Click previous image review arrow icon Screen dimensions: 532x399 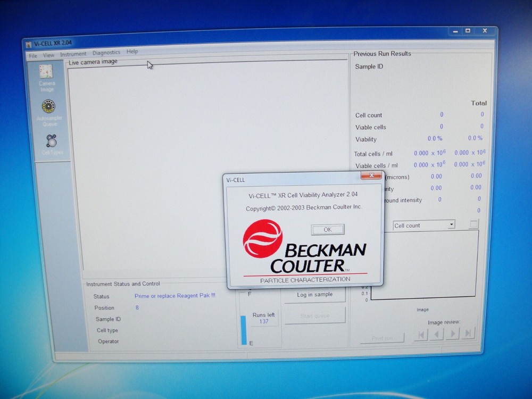coord(437,333)
